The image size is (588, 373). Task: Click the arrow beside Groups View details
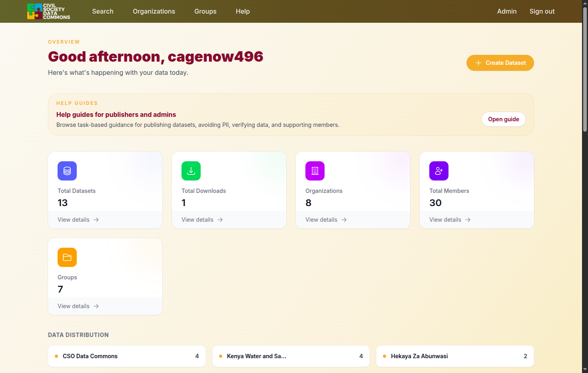pos(96,306)
